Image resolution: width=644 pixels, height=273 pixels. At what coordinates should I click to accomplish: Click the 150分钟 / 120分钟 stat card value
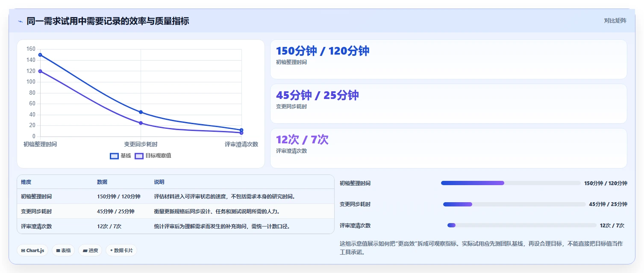click(x=323, y=51)
